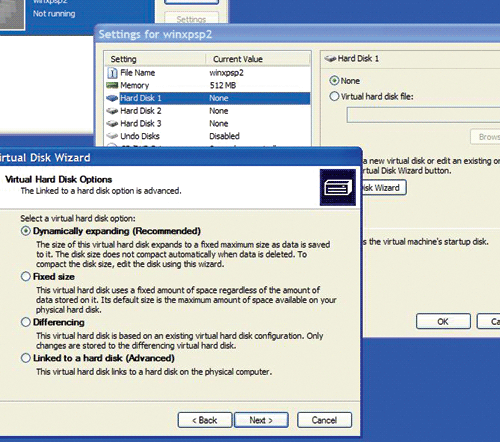500x442 pixels.
Task: Choose the Fixed size disk option
Action: tap(26, 277)
